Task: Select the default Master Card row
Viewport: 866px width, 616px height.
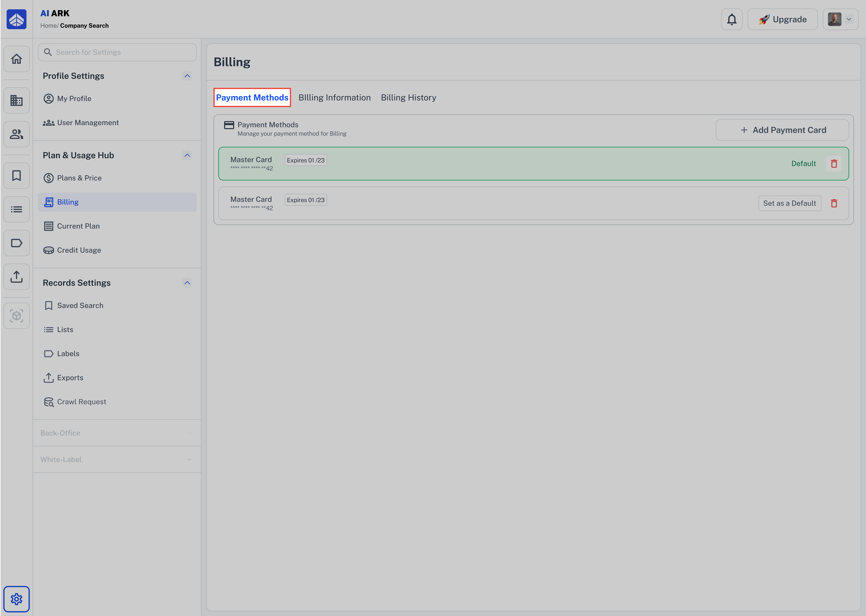Action: 533,163
